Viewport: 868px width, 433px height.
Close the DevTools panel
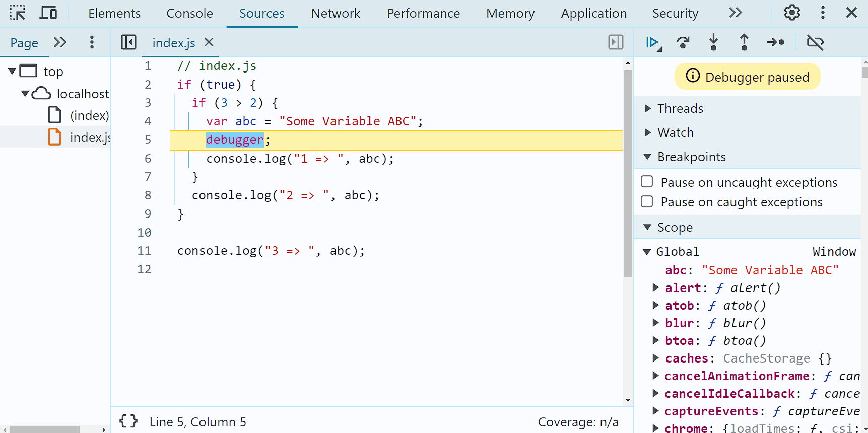point(851,13)
